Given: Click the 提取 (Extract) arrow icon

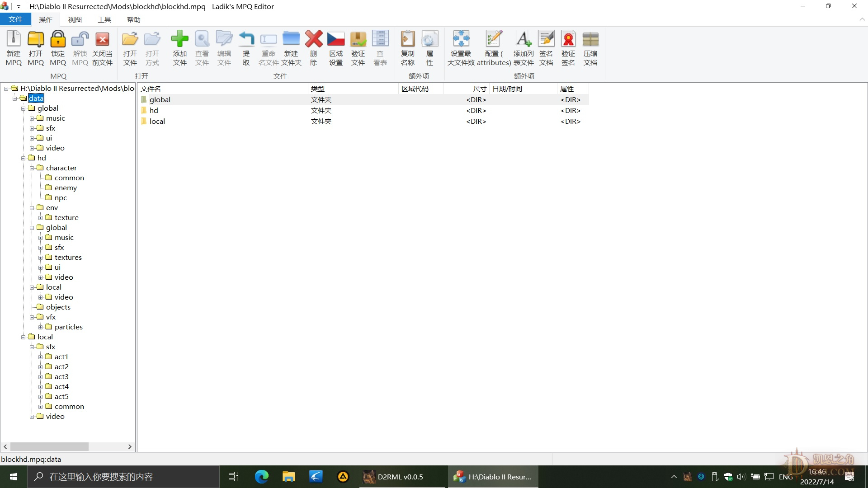Looking at the screenshot, I should point(246,39).
